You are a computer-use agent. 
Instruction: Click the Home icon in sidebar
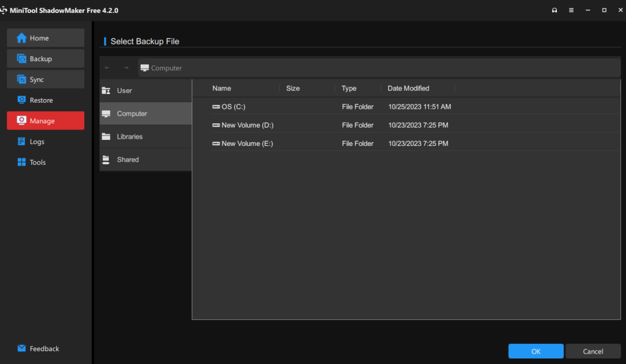[x=21, y=38]
